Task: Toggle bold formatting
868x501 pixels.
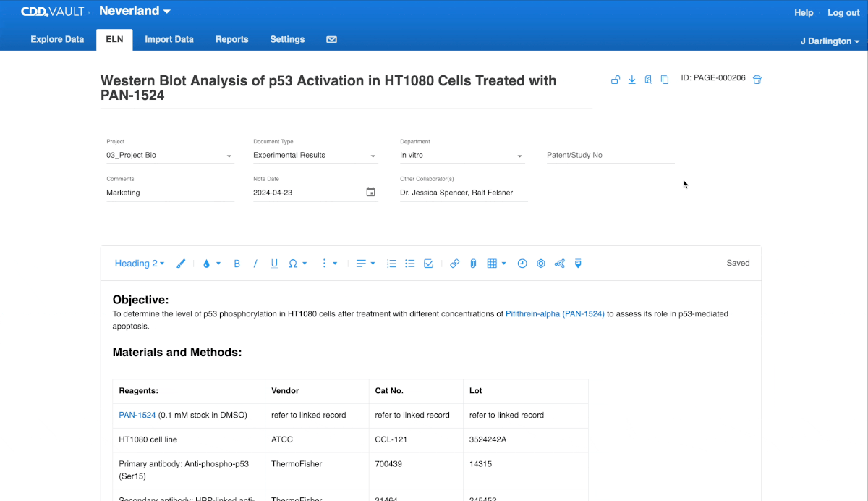Action: tap(237, 264)
